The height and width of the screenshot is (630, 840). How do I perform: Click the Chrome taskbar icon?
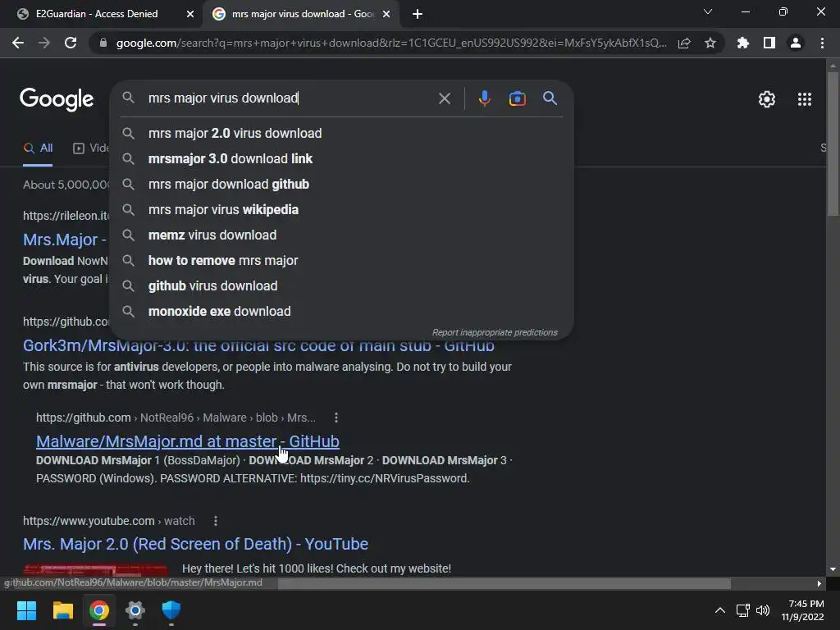(x=99, y=610)
